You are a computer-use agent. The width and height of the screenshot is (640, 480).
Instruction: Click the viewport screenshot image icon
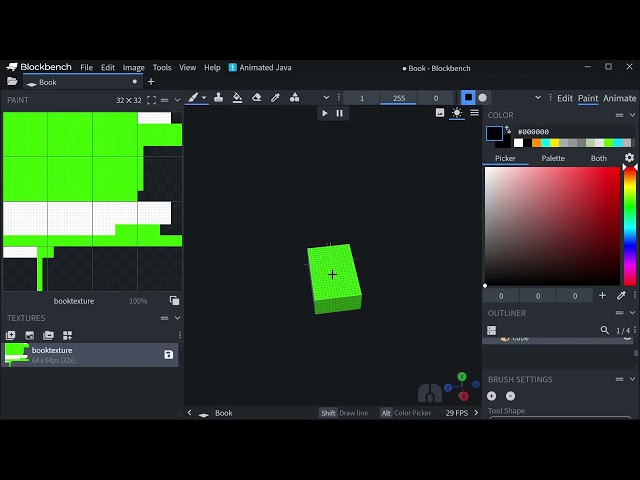tap(440, 113)
